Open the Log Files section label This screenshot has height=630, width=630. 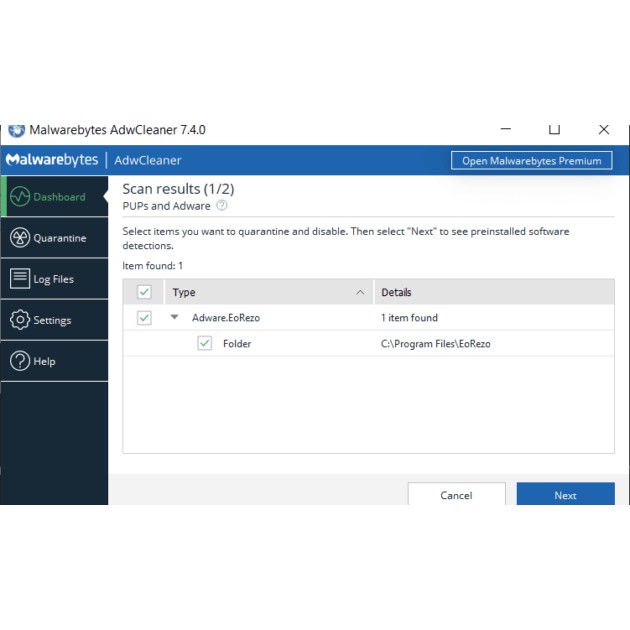coord(54,279)
